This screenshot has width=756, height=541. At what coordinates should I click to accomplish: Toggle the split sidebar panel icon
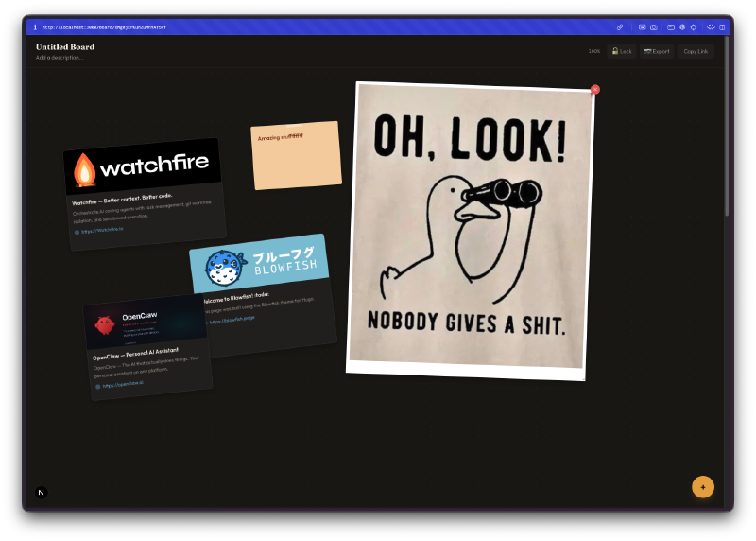[x=722, y=27]
